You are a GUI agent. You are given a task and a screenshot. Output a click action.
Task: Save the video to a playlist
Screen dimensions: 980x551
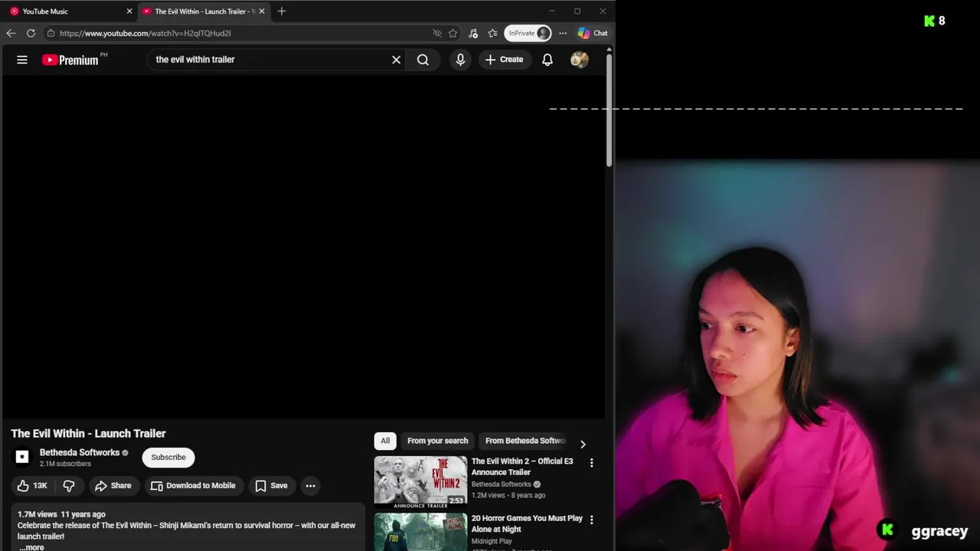tap(271, 486)
